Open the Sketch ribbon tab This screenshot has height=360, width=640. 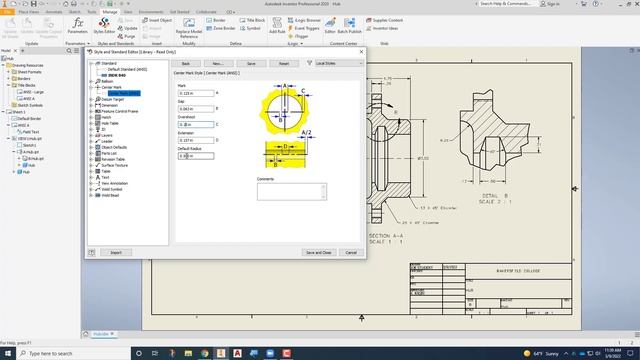[75, 12]
